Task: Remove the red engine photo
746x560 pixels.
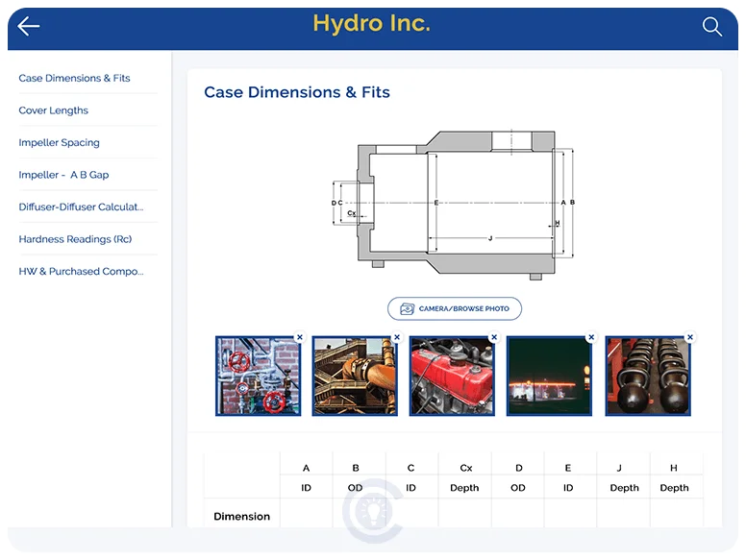Action: (494, 337)
